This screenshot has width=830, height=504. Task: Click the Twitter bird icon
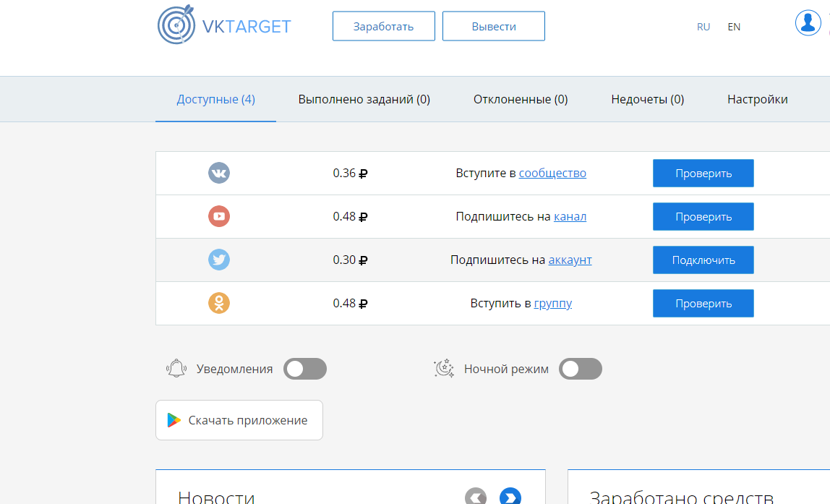[x=219, y=260]
